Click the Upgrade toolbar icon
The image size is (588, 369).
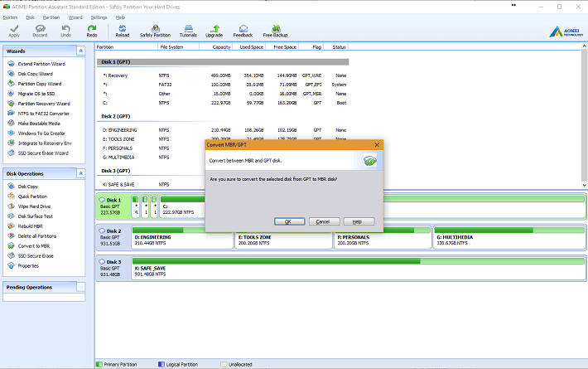point(214,31)
